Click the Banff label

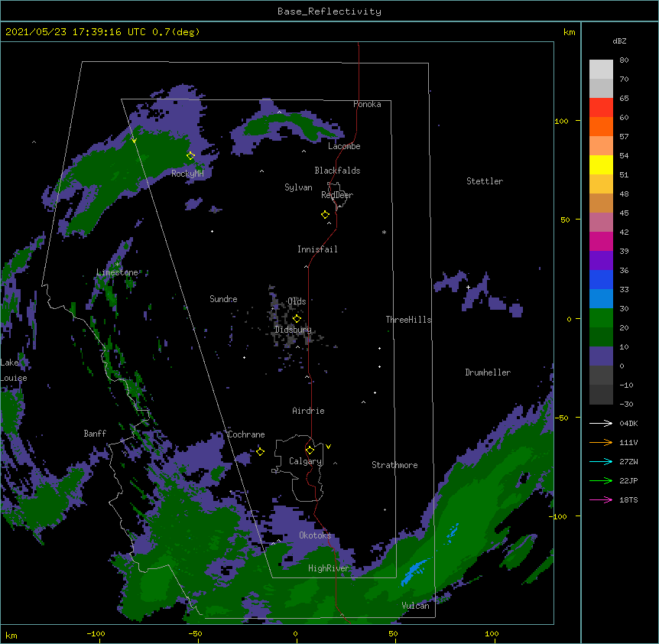95,434
